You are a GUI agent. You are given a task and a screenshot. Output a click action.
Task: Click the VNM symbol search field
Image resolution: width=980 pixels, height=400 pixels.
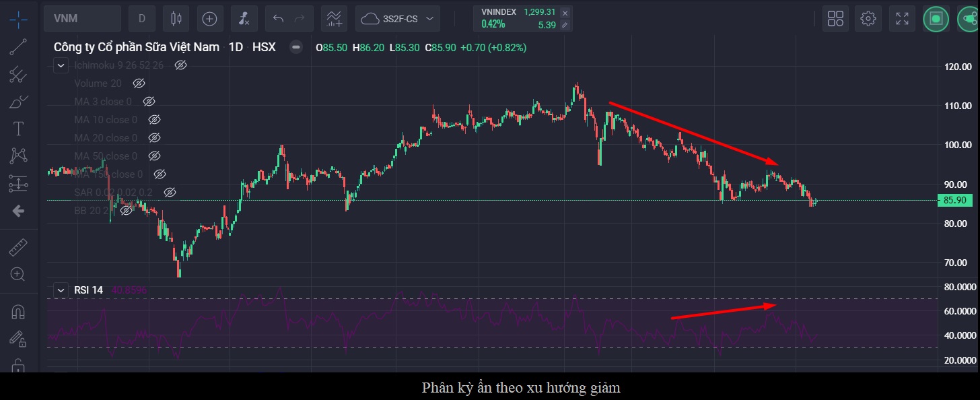pyautogui.click(x=82, y=19)
